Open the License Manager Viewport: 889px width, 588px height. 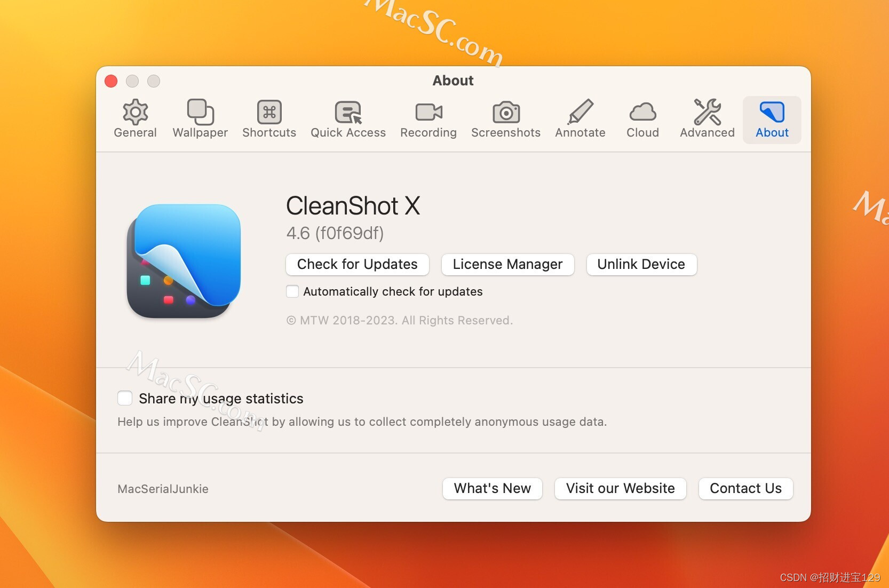coord(507,264)
